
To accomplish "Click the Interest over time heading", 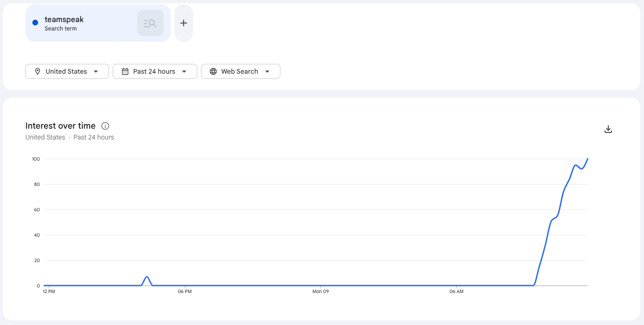I will pyautogui.click(x=61, y=126).
